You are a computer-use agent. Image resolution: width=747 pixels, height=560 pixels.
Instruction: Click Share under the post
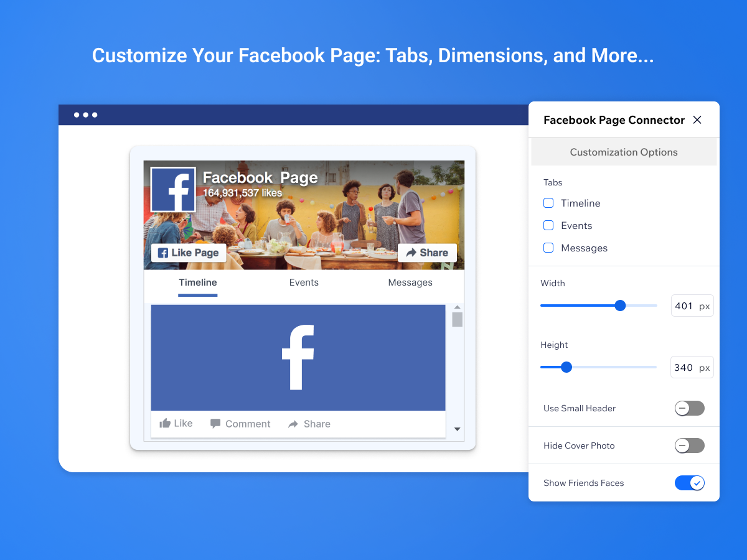point(309,424)
